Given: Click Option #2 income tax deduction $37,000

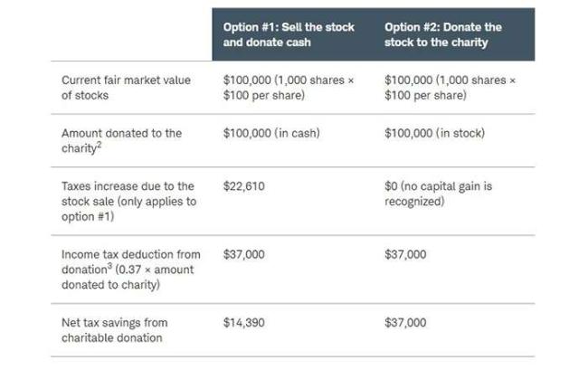Looking at the screenshot, I should click(405, 254).
